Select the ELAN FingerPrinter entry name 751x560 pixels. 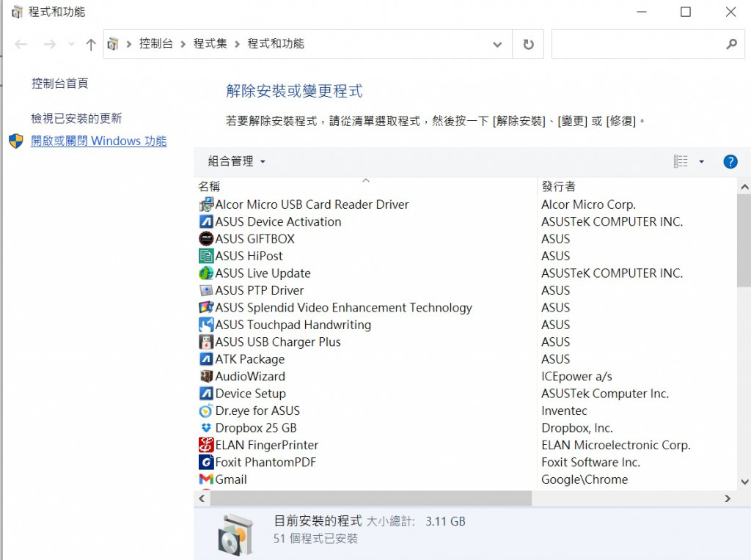tap(267, 445)
